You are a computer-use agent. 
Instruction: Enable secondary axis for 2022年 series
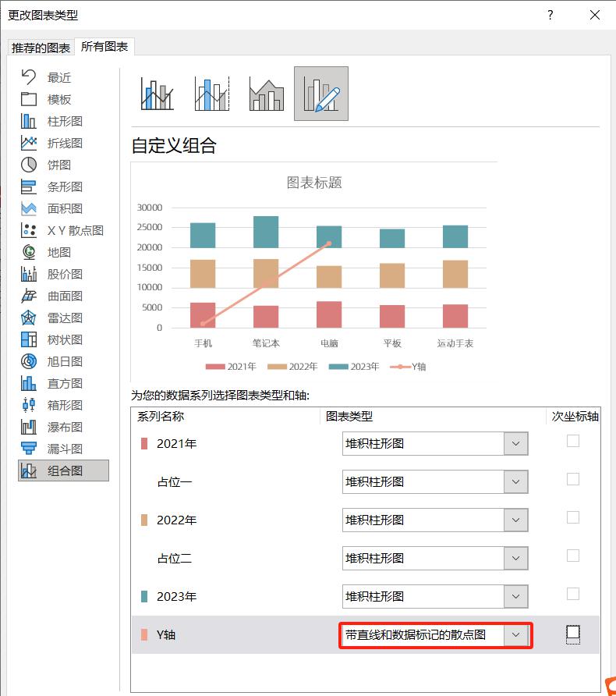pyautogui.click(x=573, y=517)
